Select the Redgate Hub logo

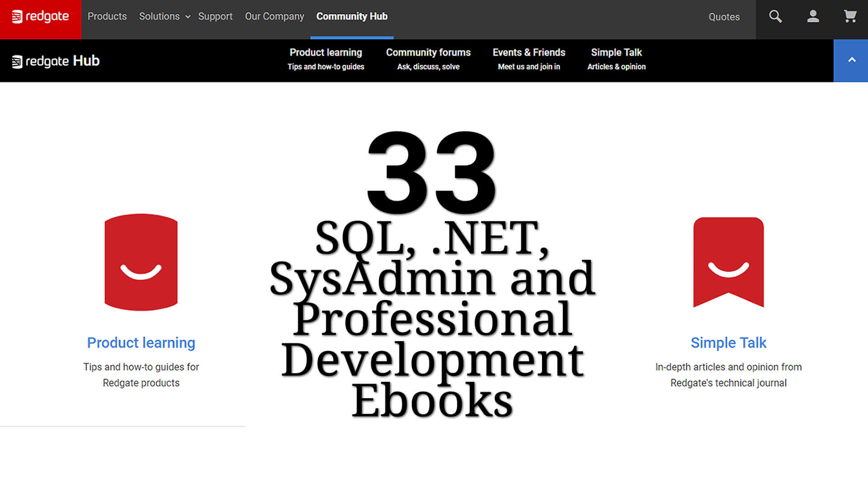[x=56, y=61]
